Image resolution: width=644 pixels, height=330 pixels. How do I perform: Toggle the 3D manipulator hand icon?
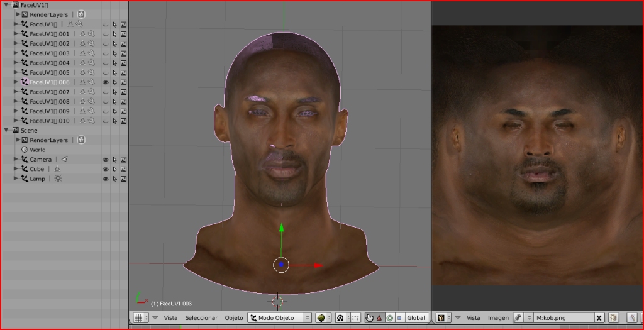370,318
